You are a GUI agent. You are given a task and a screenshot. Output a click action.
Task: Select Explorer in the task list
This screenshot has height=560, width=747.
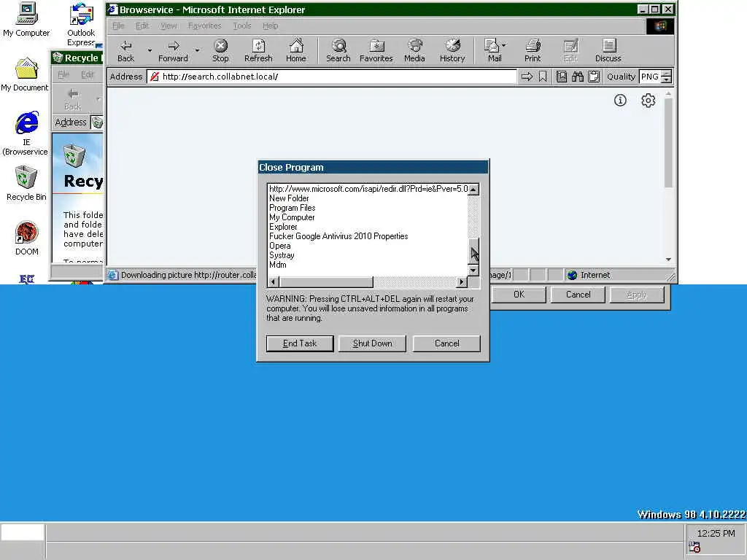click(x=283, y=227)
